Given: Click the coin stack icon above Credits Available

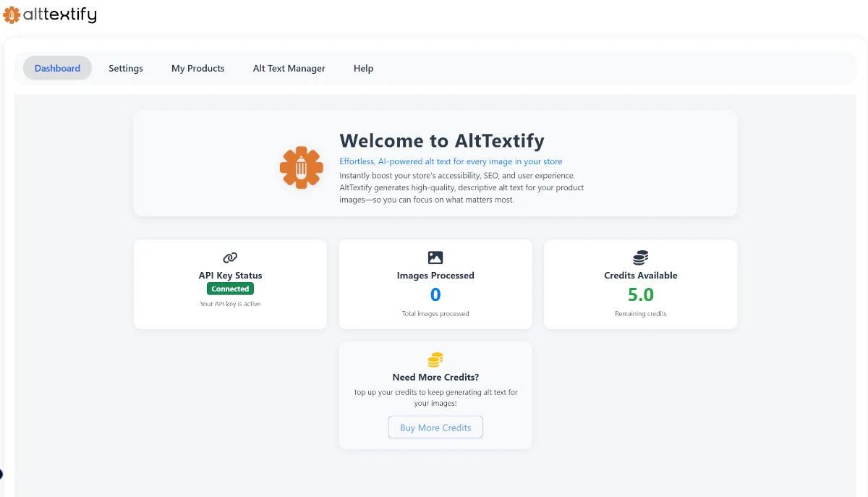Looking at the screenshot, I should click(x=640, y=257).
